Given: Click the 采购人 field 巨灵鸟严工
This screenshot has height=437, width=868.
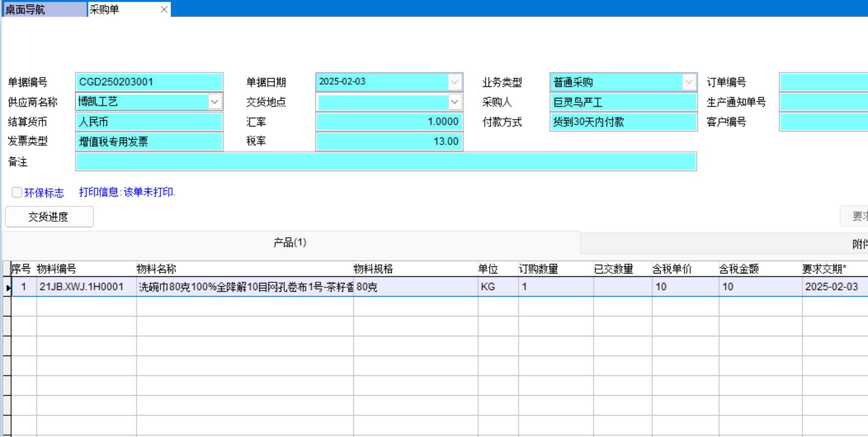Looking at the screenshot, I should tap(623, 102).
